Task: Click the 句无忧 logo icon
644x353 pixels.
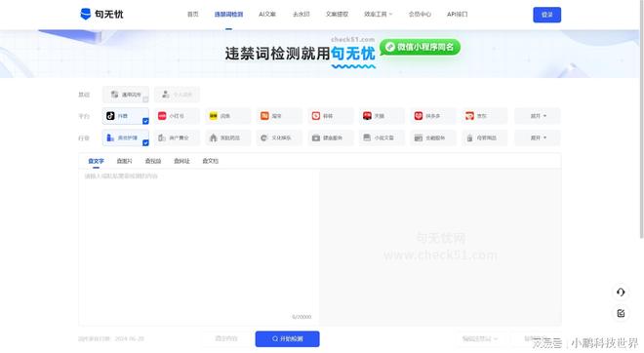Action: [86, 14]
